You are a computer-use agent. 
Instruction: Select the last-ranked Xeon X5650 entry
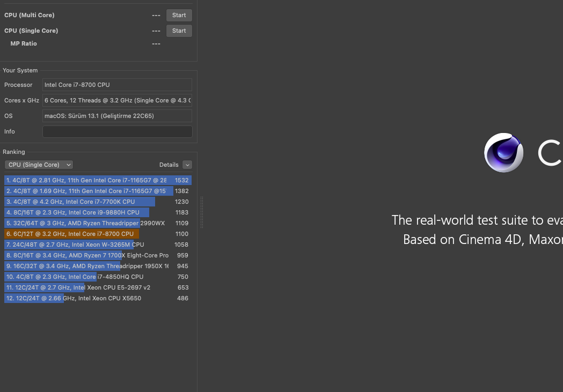tap(98, 299)
